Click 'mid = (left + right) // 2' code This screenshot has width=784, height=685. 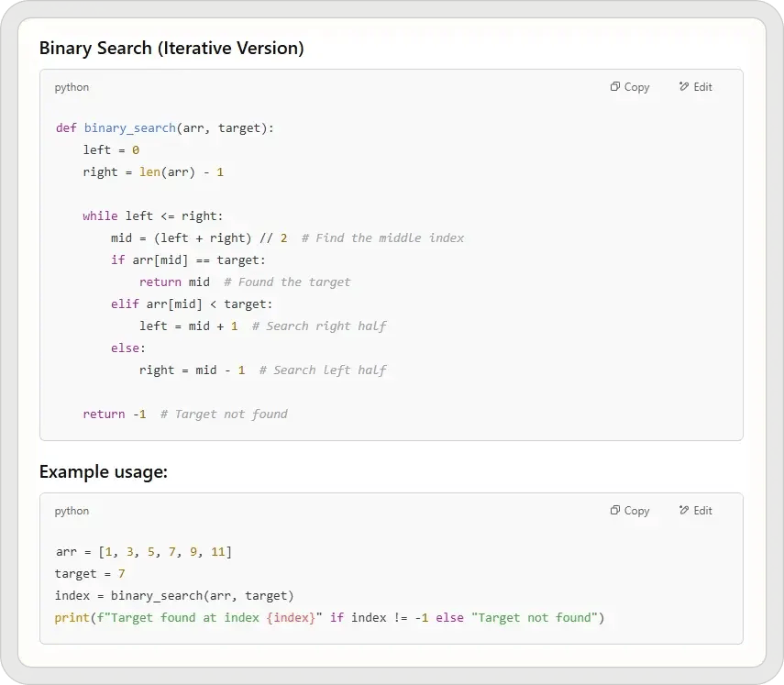(x=199, y=238)
